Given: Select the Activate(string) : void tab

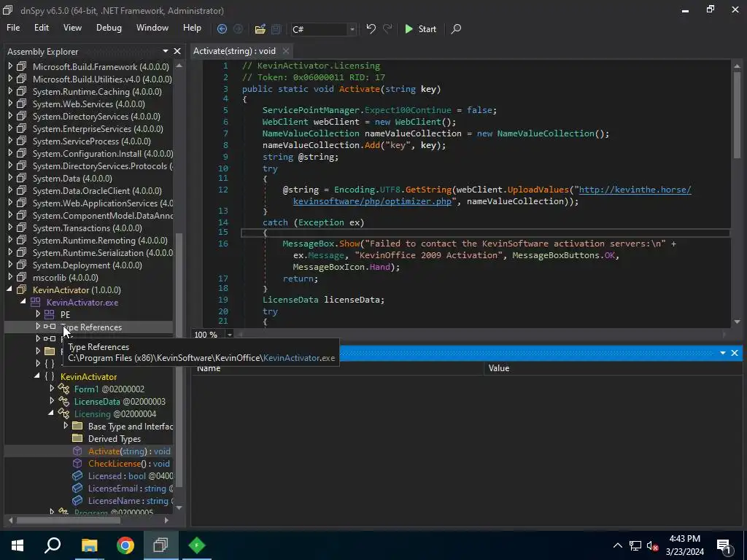Looking at the screenshot, I should 234,51.
